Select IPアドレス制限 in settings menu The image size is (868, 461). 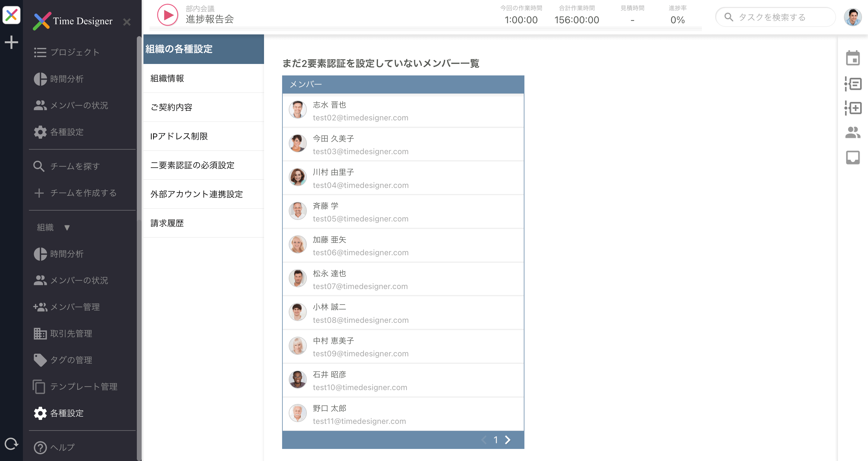(x=179, y=136)
